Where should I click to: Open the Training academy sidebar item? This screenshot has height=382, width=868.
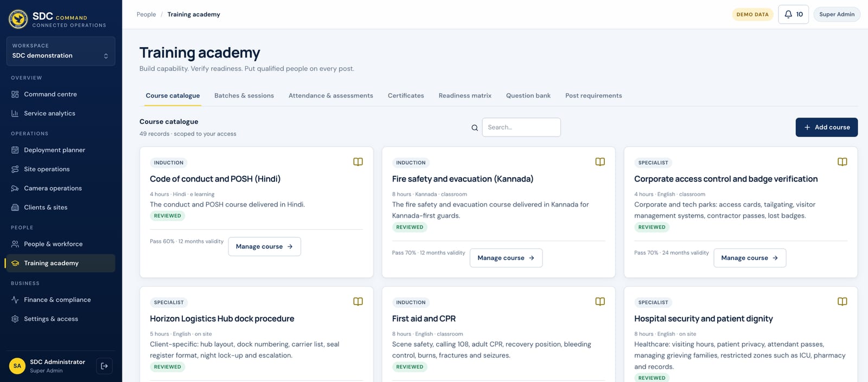[60, 263]
